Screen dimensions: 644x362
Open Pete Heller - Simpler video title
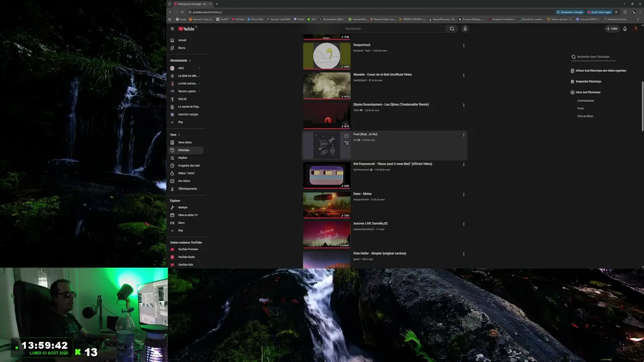click(379, 253)
